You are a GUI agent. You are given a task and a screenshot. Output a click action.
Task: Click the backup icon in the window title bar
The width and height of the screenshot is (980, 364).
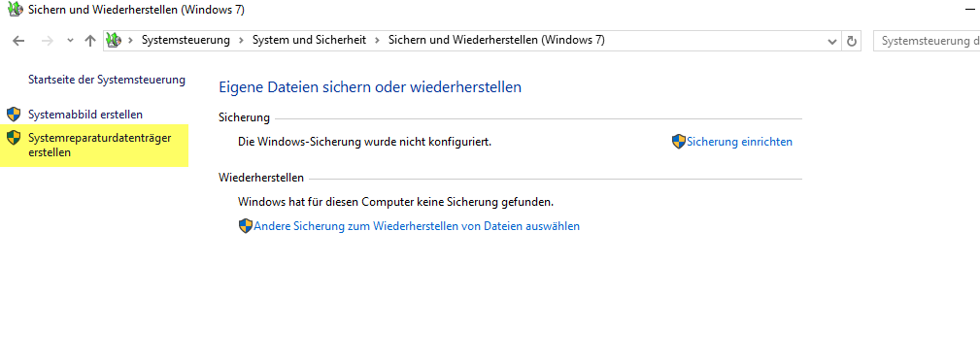point(15,10)
